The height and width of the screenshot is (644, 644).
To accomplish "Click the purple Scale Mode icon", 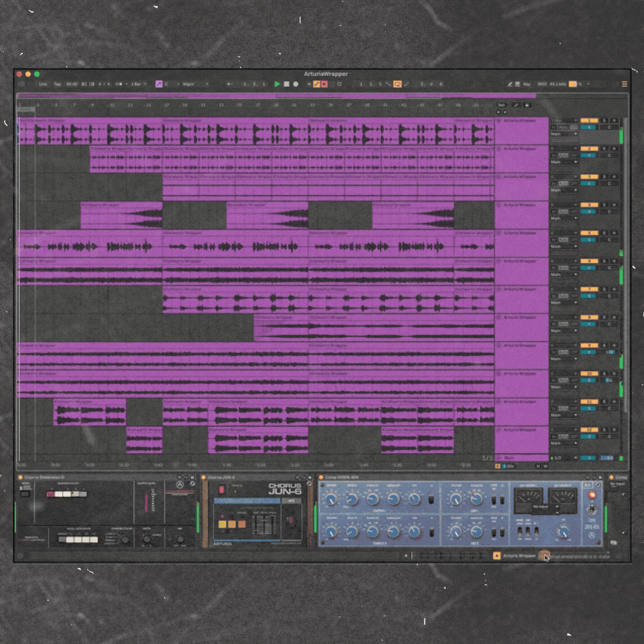I will pos(159,84).
